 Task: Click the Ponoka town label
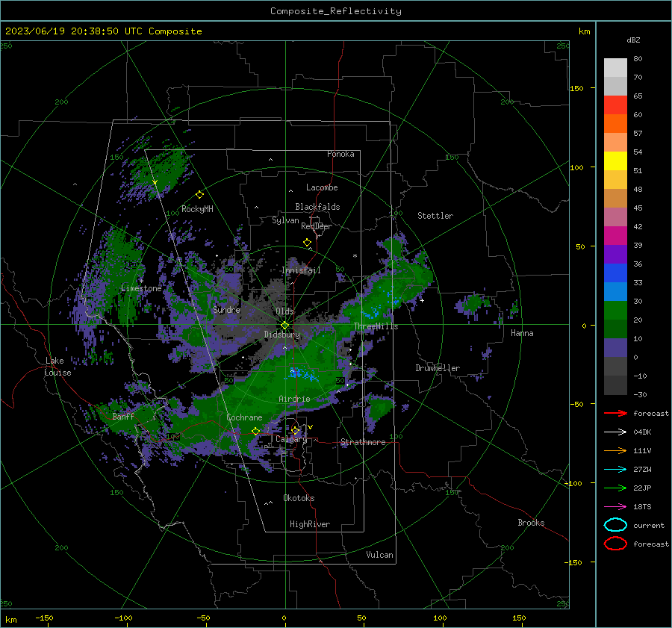pos(340,154)
